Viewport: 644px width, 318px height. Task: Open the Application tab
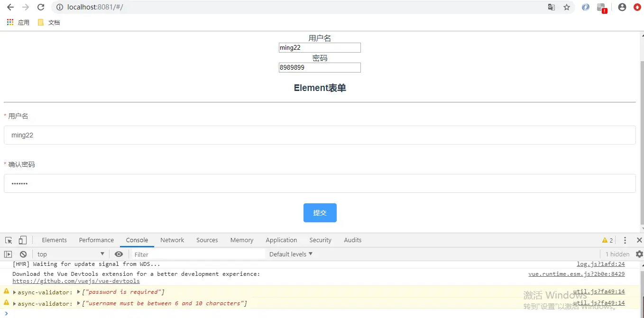(281, 240)
